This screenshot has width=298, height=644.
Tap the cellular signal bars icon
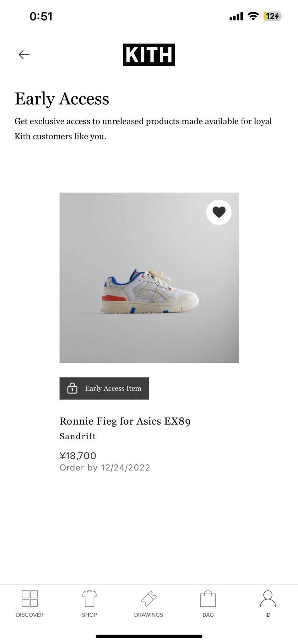click(236, 16)
